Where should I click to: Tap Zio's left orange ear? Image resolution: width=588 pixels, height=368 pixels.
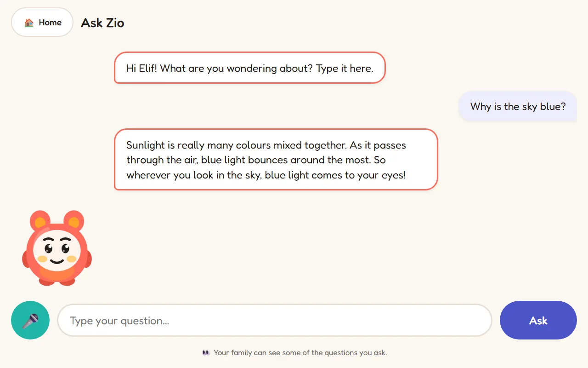(x=40, y=221)
